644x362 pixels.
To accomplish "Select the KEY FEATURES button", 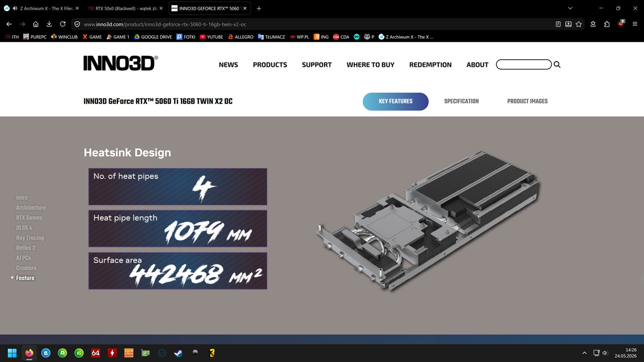I will (395, 101).
